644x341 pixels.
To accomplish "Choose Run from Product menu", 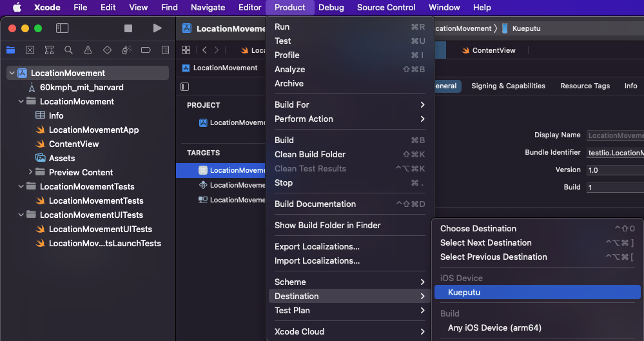I will (x=349, y=26).
